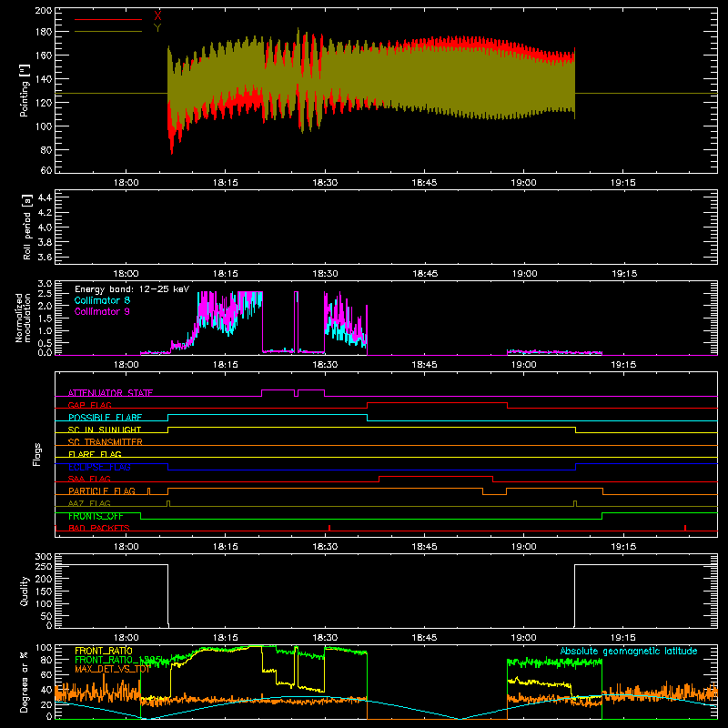The image size is (728, 728).
Task: Click the 150 tick on Quality axis
Action: coord(43,591)
